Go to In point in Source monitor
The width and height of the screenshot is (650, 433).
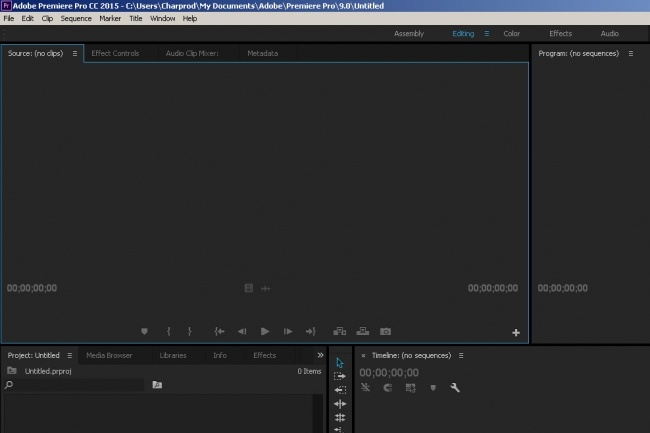(x=219, y=331)
